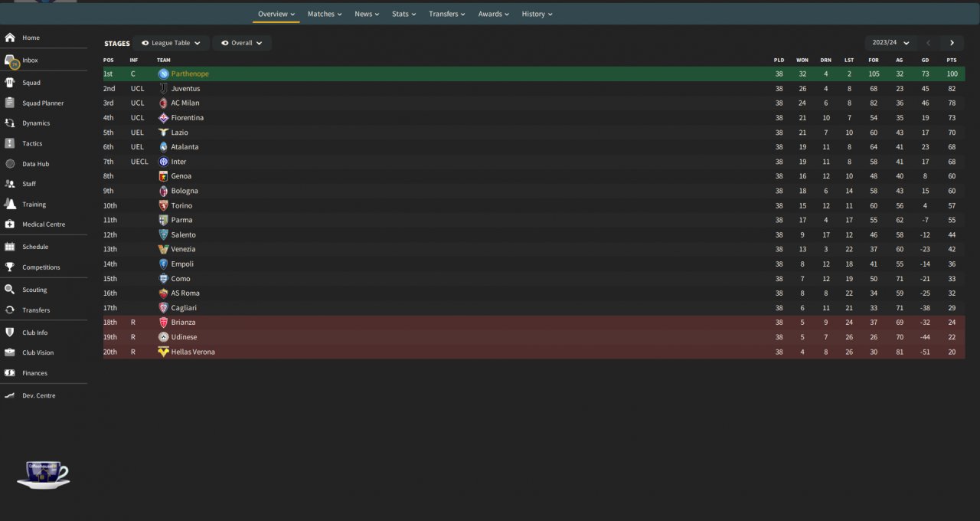Viewport: 980px width, 521px height.
Task: Expand the Stats menu
Action: point(404,14)
